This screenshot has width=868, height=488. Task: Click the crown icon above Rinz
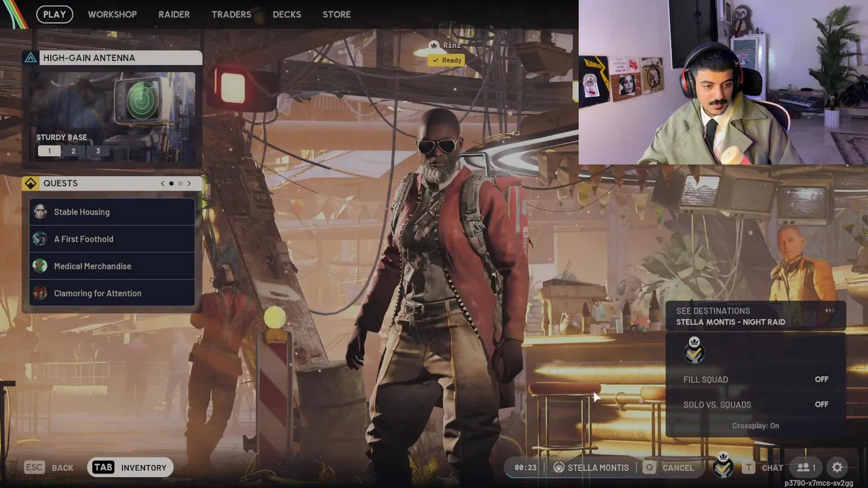pos(434,45)
